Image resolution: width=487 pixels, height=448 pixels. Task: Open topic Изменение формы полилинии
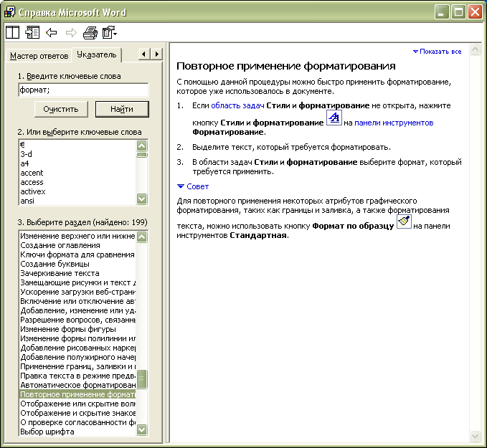(77, 338)
